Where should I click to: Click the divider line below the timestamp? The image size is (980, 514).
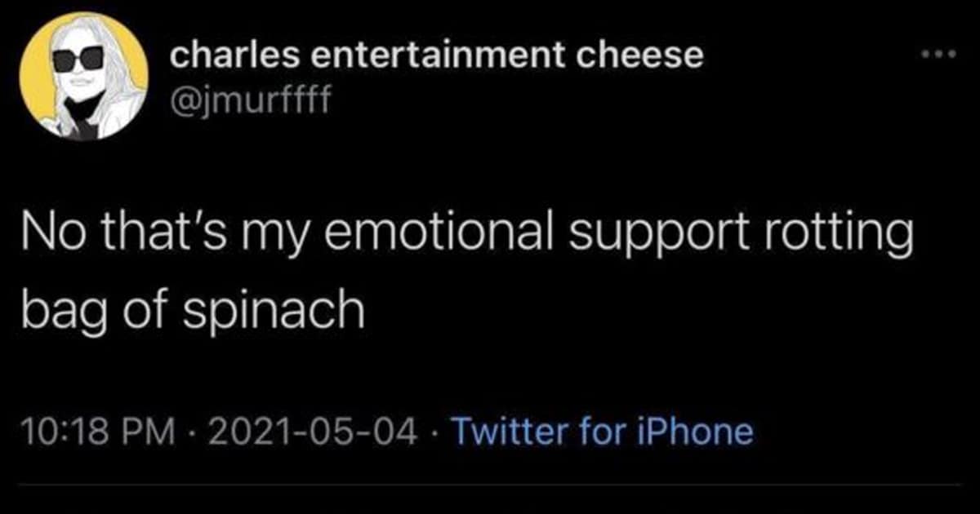coord(490,484)
